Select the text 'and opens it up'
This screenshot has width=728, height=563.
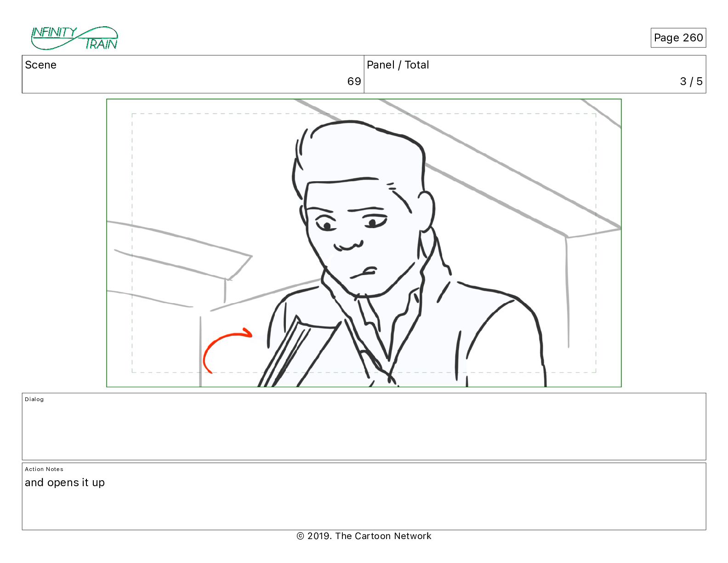click(65, 483)
